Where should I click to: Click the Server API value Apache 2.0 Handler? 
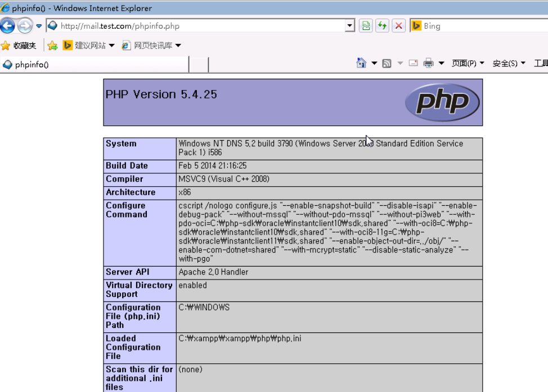tap(214, 272)
